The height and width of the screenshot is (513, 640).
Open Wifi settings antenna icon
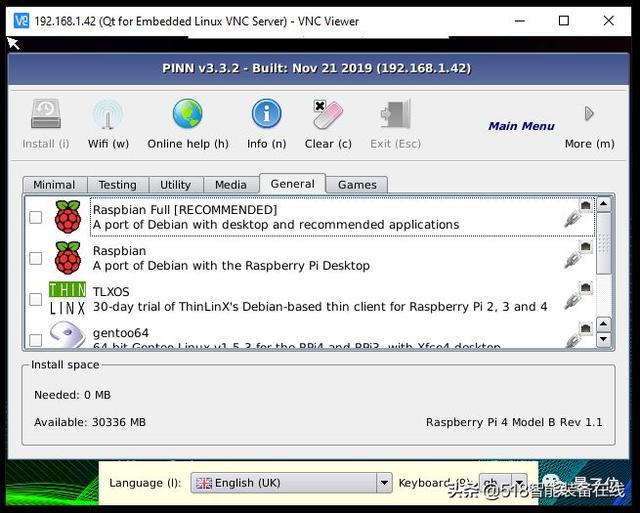pos(108,114)
